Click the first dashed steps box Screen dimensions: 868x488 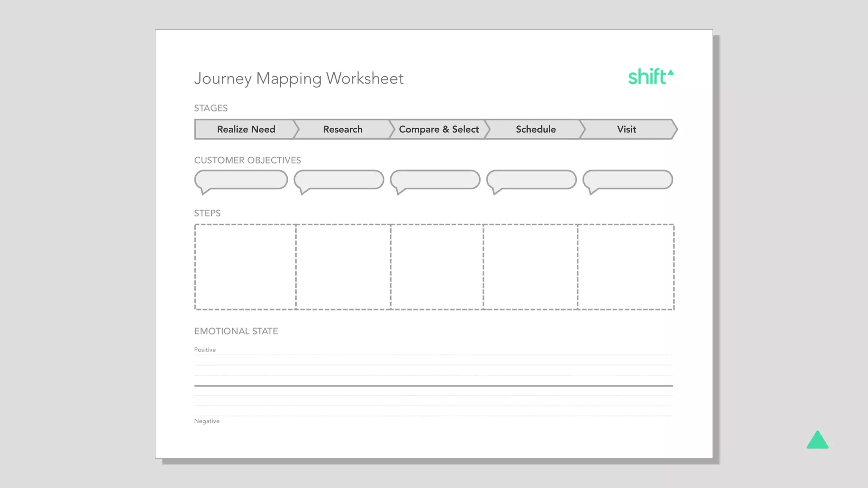[x=245, y=267]
